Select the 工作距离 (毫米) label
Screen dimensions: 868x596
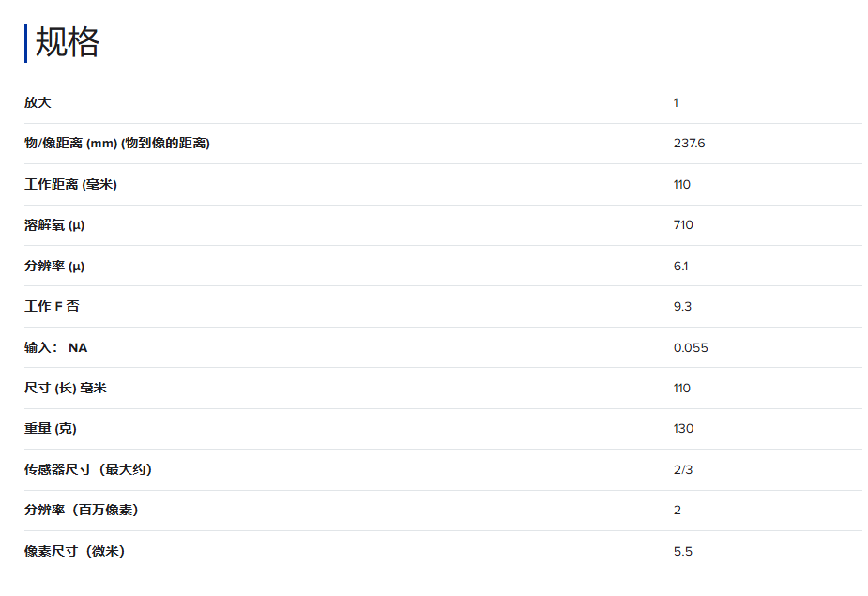click(x=70, y=184)
